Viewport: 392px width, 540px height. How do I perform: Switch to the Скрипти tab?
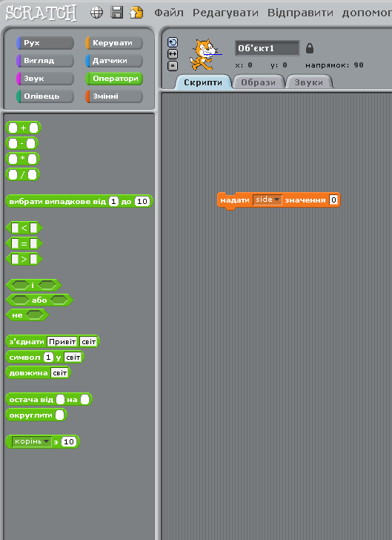coord(203,82)
